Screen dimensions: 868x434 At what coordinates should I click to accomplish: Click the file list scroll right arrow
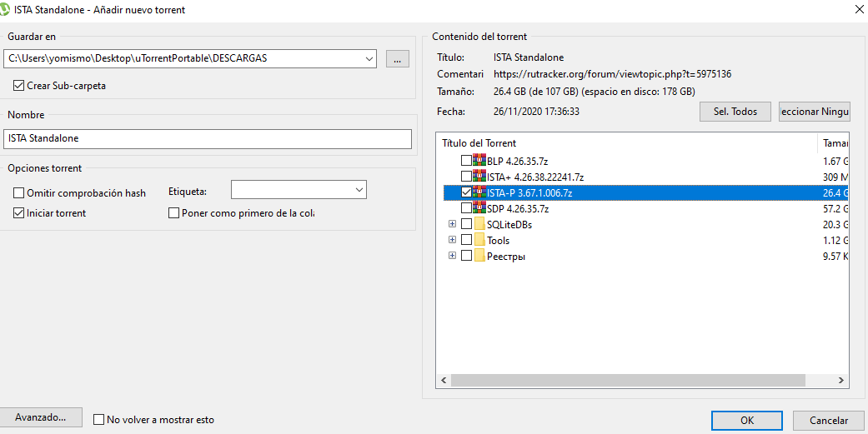point(840,381)
